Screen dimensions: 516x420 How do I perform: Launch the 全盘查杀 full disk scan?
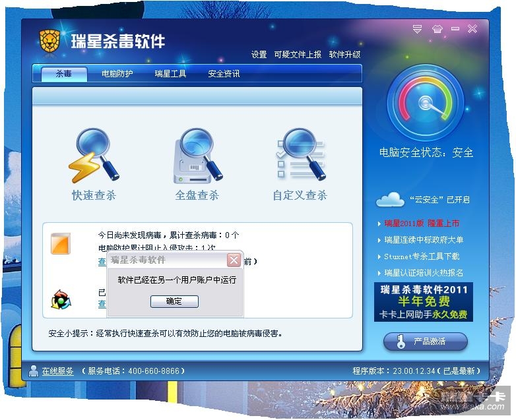(197, 164)
